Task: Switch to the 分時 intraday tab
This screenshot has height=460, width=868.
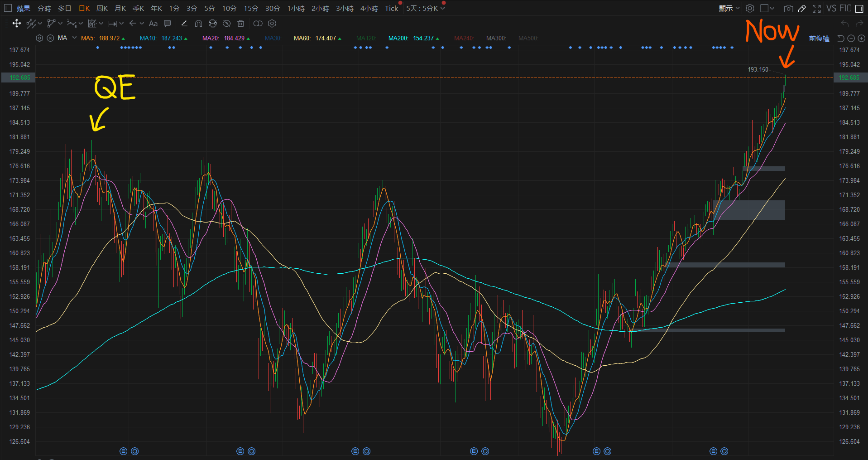Action: pos(44,9)
